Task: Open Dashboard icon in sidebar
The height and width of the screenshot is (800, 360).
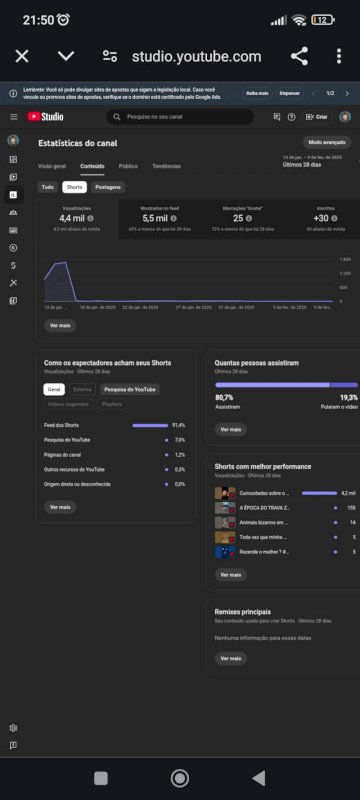Action: tap(13, 159)
